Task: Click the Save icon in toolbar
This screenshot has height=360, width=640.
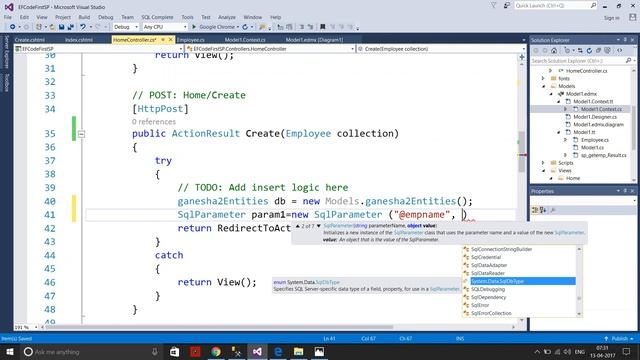Action: click(x=61, y=27)
